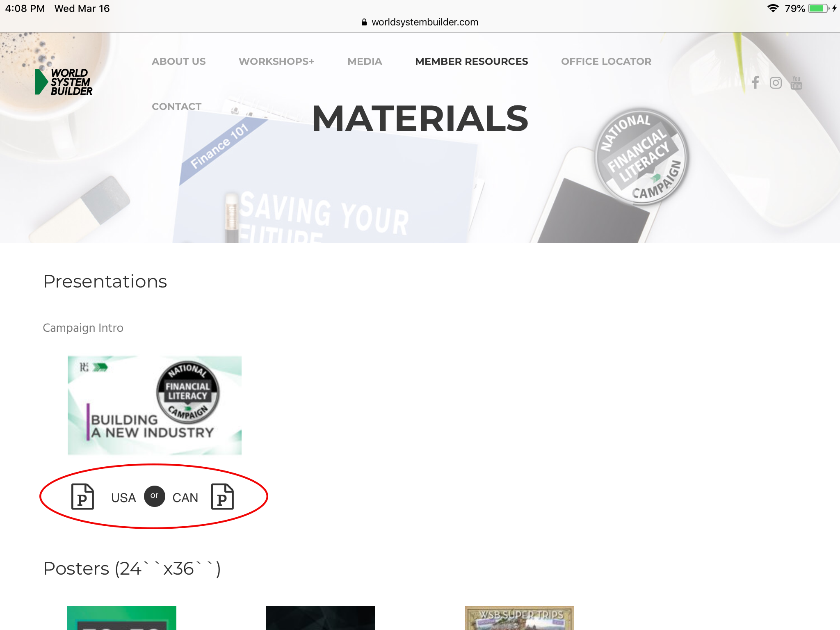Download the USA PowerPoint file icon
Image resolution: width=840 pixels, height=630 pixels.
(82, 497)
